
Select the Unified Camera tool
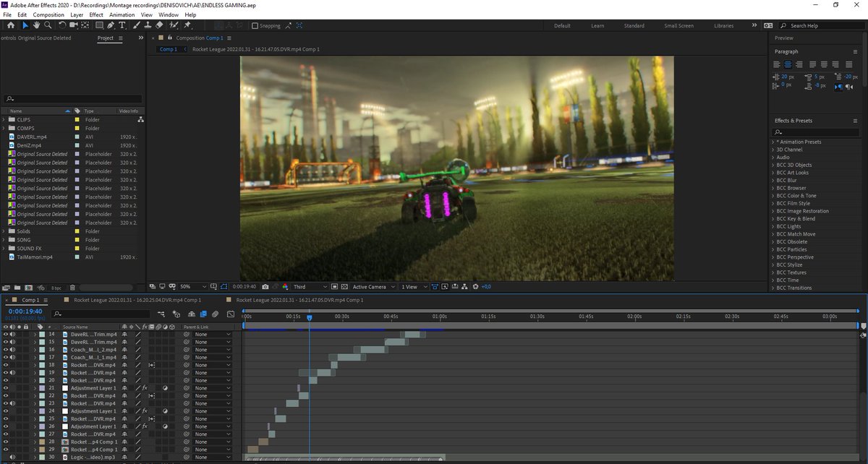point(74,25)
